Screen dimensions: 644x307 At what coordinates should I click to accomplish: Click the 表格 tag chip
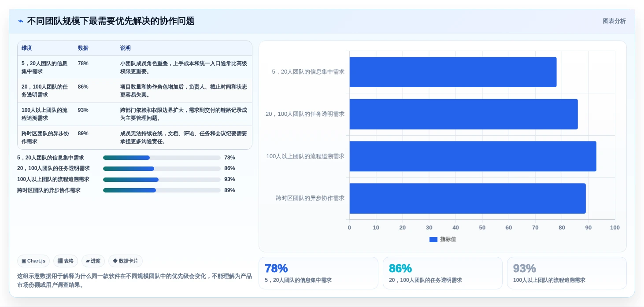click(66, 261)
